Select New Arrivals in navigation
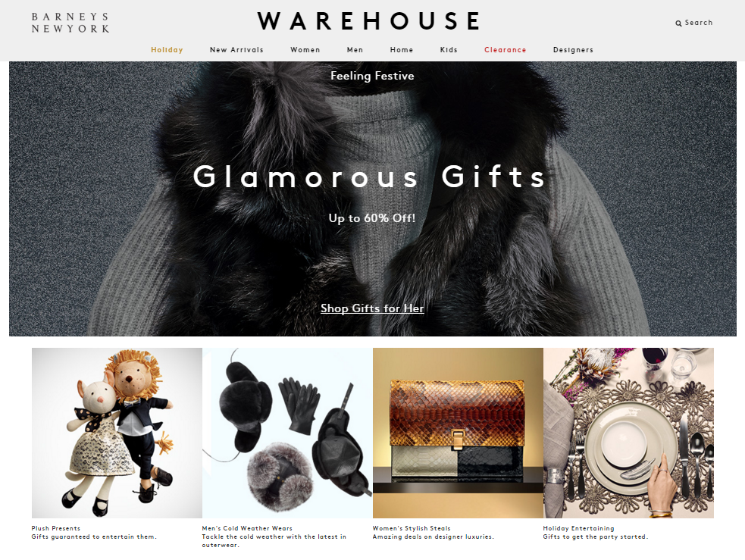Viewport: 745px width, 560px height. 236,50
